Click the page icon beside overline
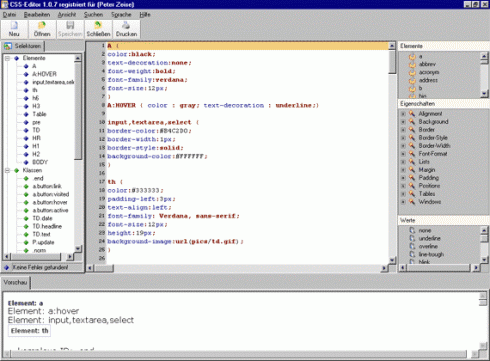Image resolution: width=490 pixels, height=361 pixels. (412, 246)
